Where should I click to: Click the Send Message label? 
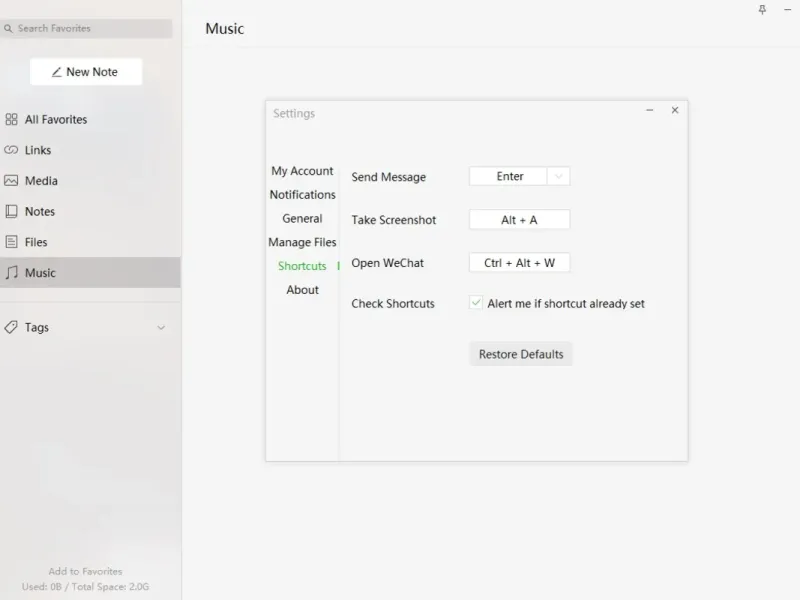tap(388, 177)
